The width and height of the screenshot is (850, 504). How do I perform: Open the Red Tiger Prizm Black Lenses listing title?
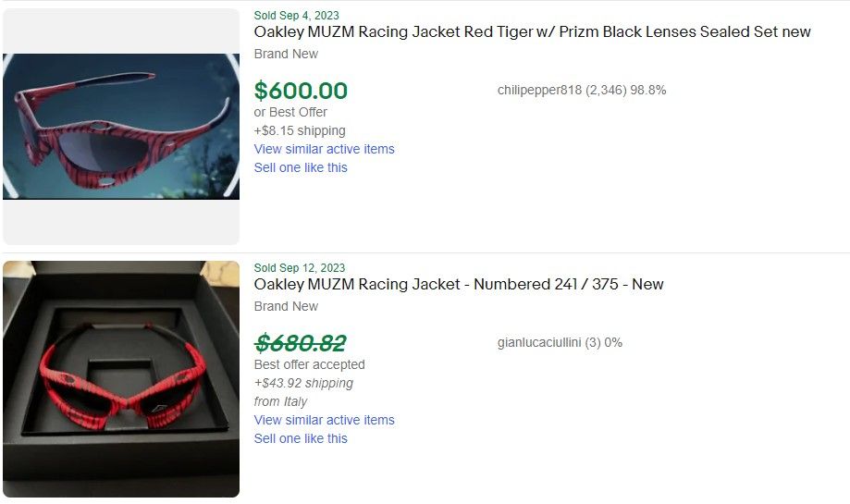[x=532, y=32]
